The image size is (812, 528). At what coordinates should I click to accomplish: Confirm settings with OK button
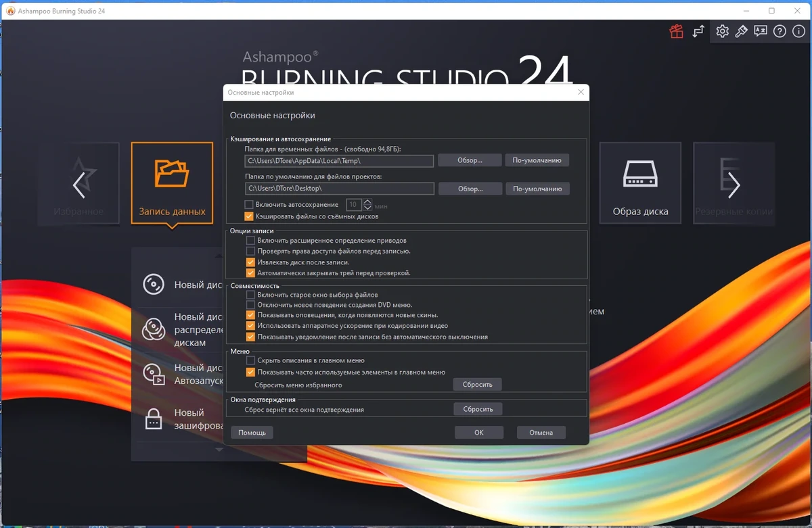(479, 433)
